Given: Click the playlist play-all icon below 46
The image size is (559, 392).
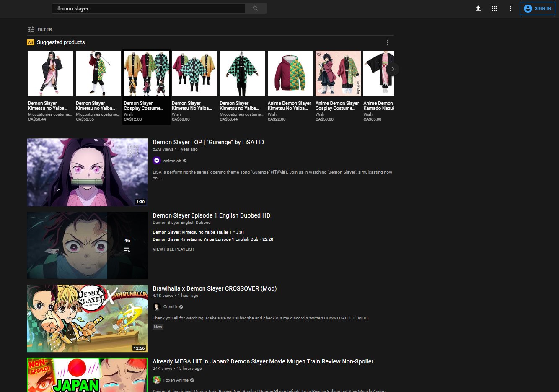Looking at the screenshot, I should click(127, 249).
